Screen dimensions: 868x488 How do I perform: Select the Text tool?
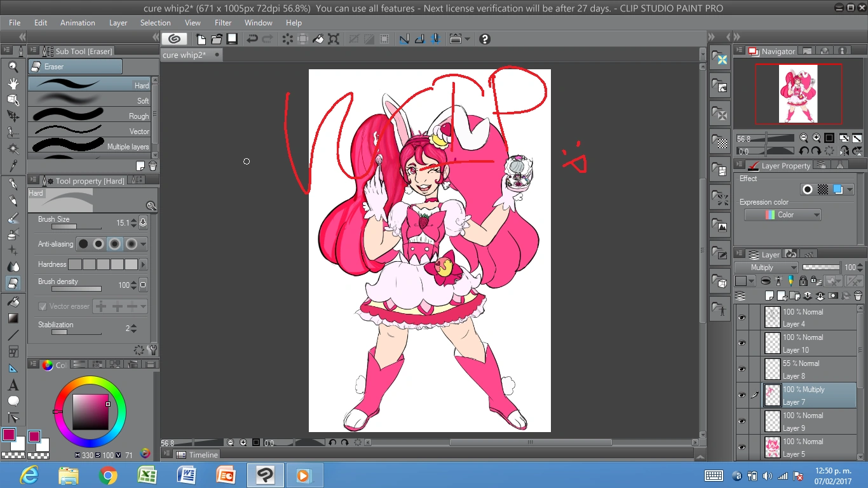(x=13, y=385)
